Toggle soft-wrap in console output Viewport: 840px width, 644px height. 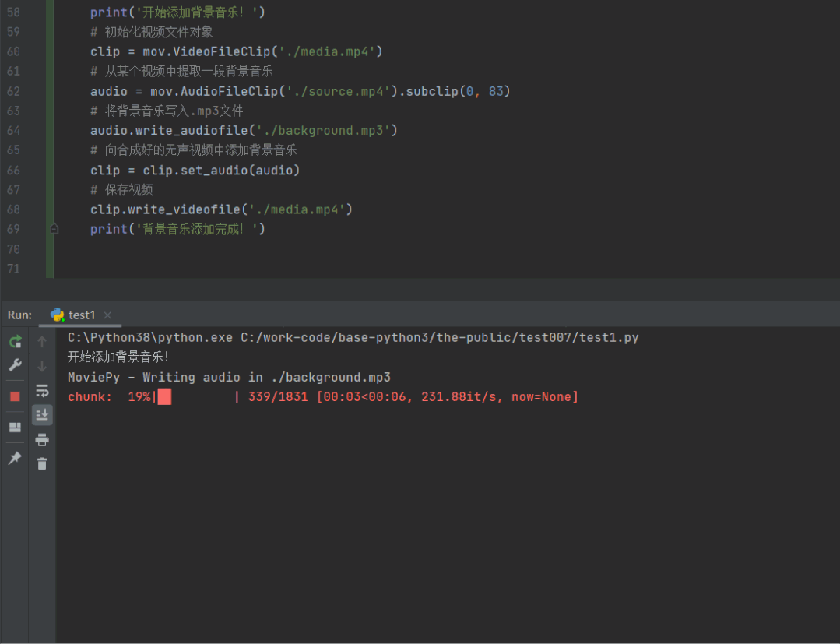[42, 391]
